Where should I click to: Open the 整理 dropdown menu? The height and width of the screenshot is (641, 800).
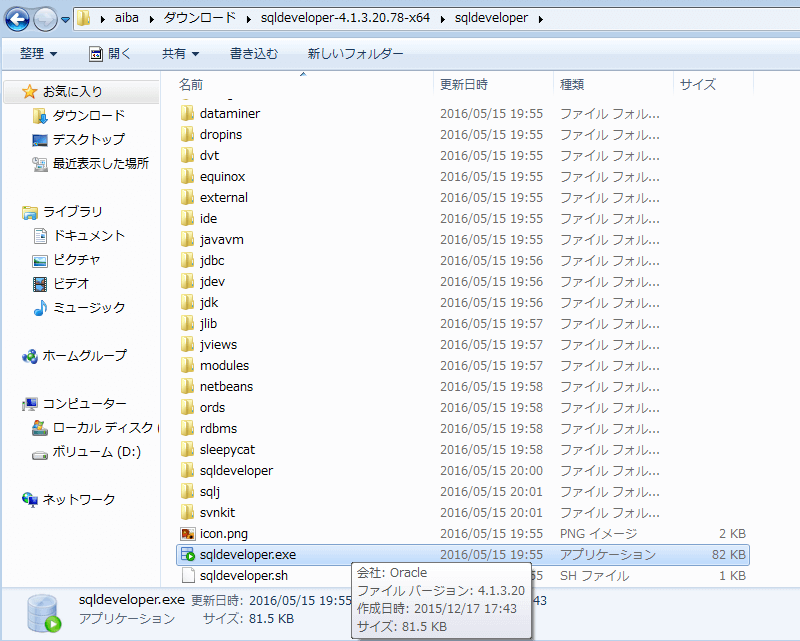(x=38, y=53)
